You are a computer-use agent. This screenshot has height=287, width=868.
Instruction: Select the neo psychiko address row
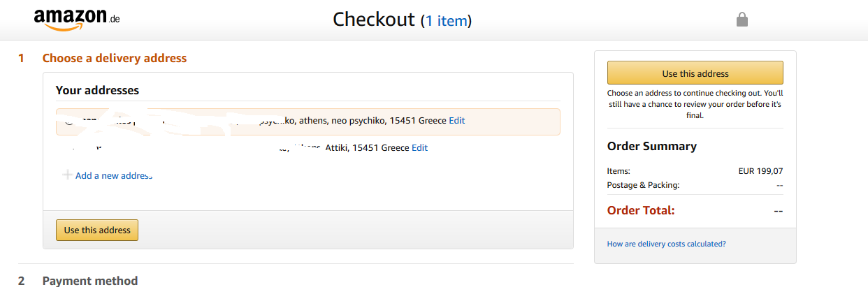coord(308,122)
